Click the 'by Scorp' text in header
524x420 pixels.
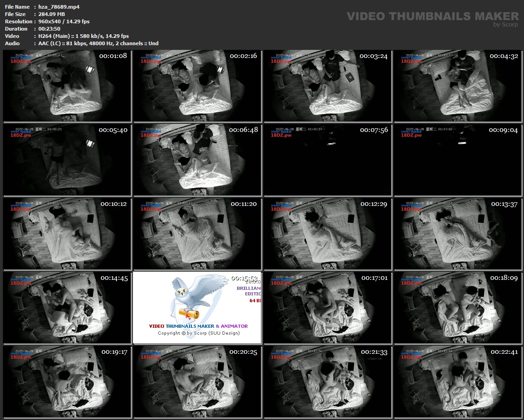(506, 25)
